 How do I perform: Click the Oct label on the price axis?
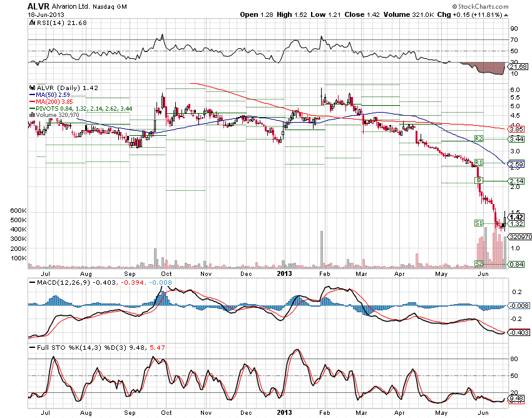click(166, 274)
